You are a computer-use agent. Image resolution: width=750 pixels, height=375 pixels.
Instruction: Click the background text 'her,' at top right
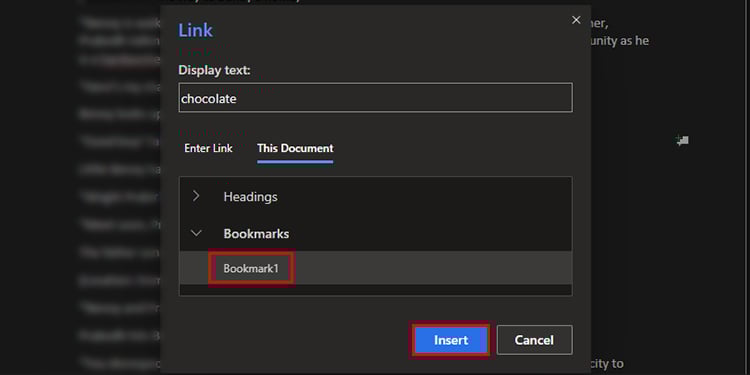[x=600, y=24]
